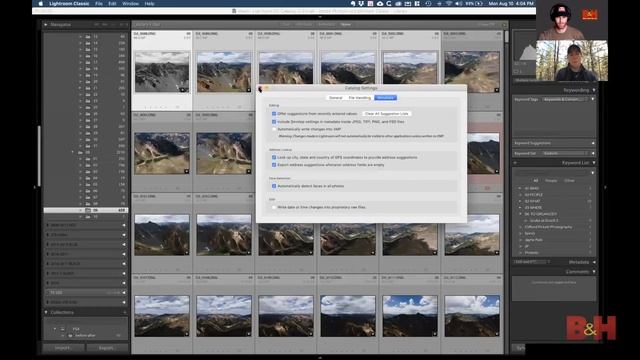This screenshot has height=360, width=640.
Task: Toggle Look up city, state and country checkbox
Action: pos(274,157)
